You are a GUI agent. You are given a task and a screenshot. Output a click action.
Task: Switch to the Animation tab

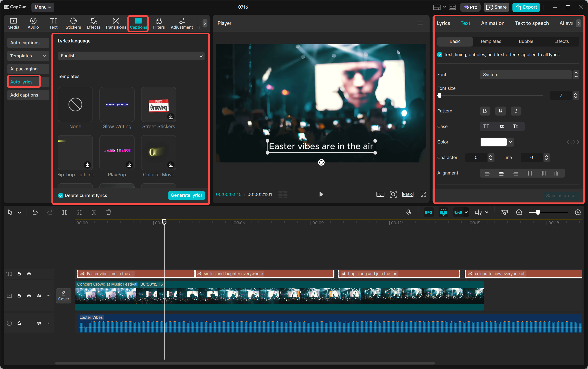click(492, 23)
